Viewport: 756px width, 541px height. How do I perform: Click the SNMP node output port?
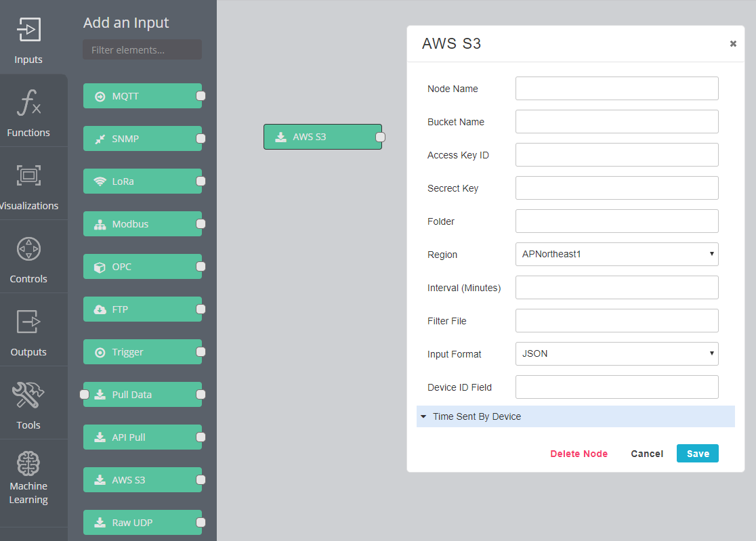201,139
